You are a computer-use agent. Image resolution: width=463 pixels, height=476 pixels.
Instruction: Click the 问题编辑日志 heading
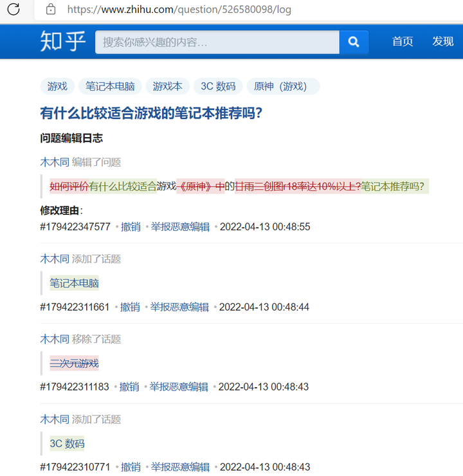tap(71, 138)
